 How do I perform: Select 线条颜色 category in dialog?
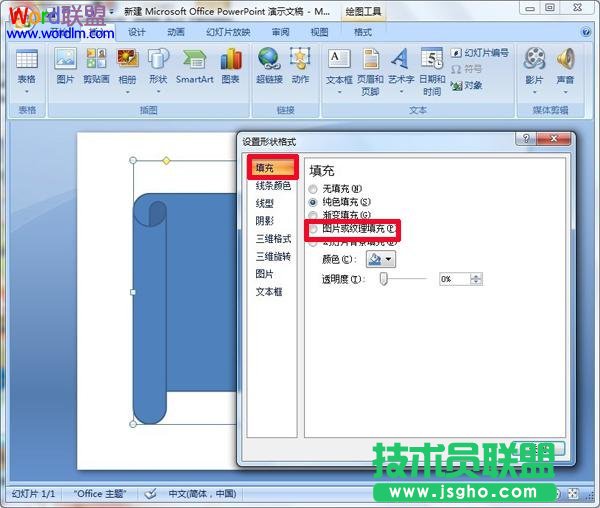click(x=273, y=186)
